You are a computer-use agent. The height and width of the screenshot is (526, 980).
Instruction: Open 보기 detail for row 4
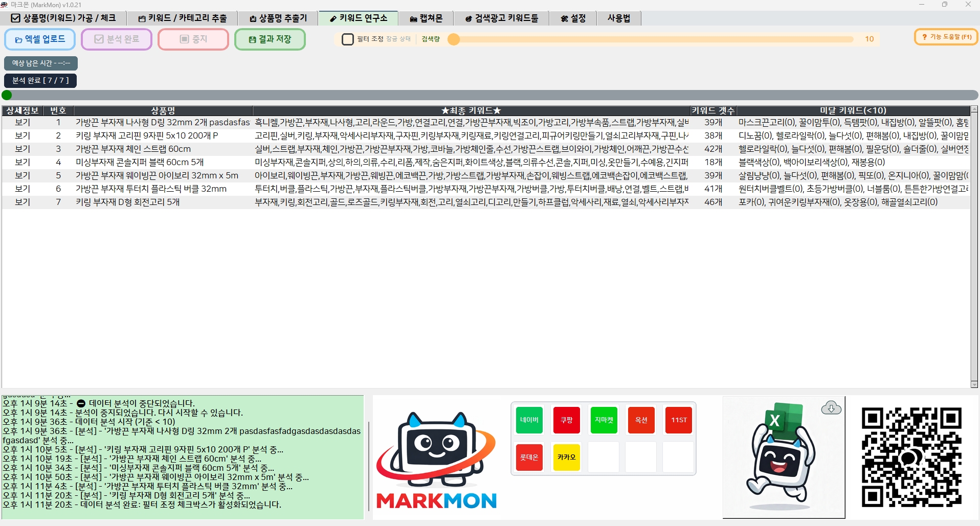(x=23, y=163)
